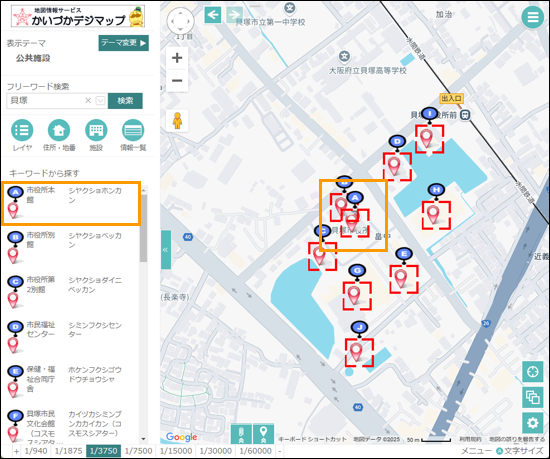Image resolution: width=550 pixels, height=459 pixels.
Task: Select list result E 保健・福祉合同庁舎
Action: point(71,381)
